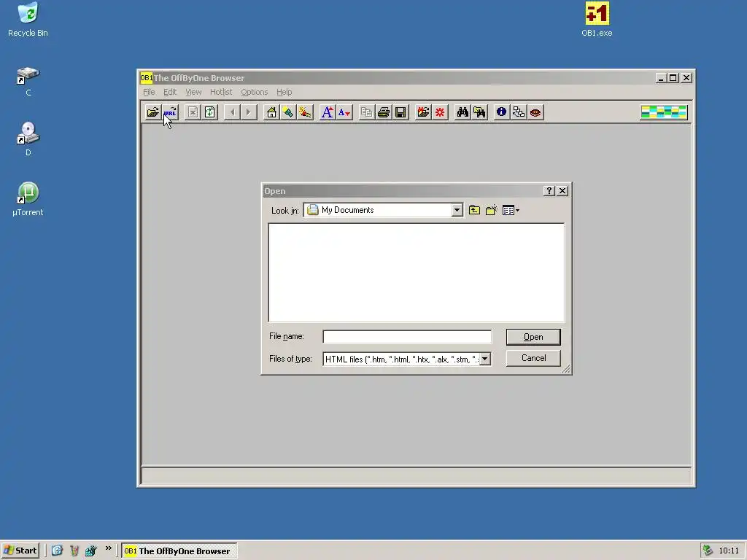Expand the Look in My Documents dropdown

(x=457, y=210)
